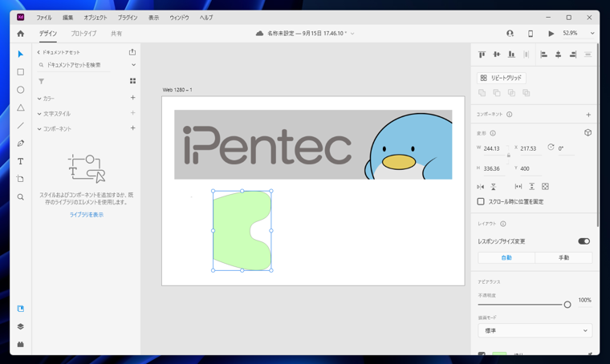Viewport: 610px width, 364px height.
Task: Collapse the コンポーネント assets section
Action: (39, 129)
